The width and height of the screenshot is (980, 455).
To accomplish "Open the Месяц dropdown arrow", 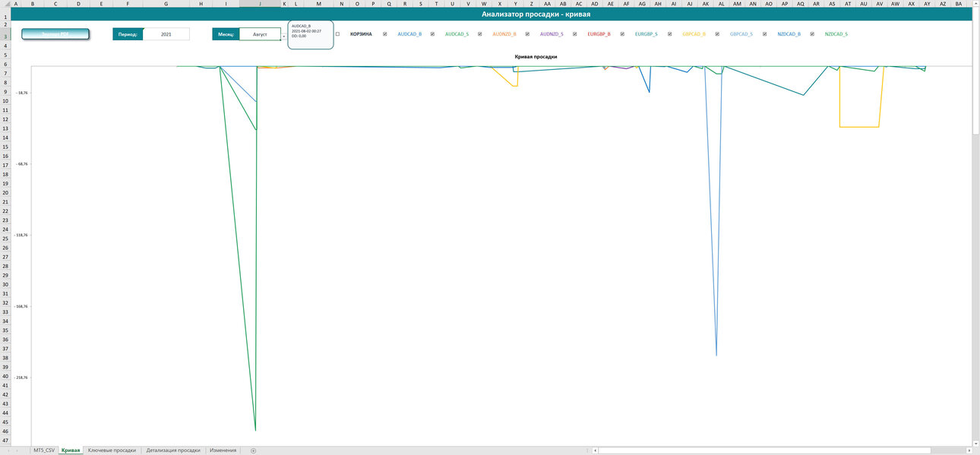I will [x=283, y=35].
